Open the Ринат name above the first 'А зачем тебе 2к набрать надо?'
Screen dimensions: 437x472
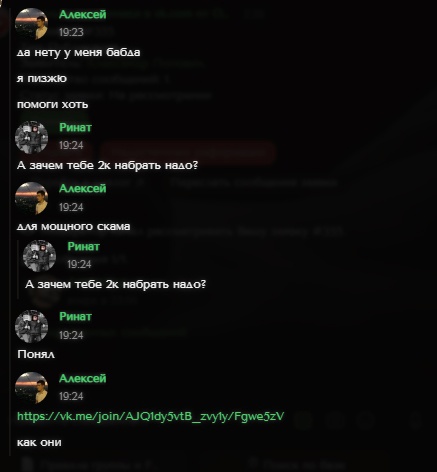click(x=75, y=127)
